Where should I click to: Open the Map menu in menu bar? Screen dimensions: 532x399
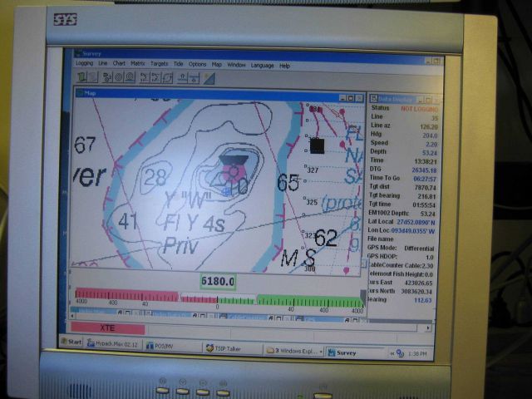pos(217,65)
